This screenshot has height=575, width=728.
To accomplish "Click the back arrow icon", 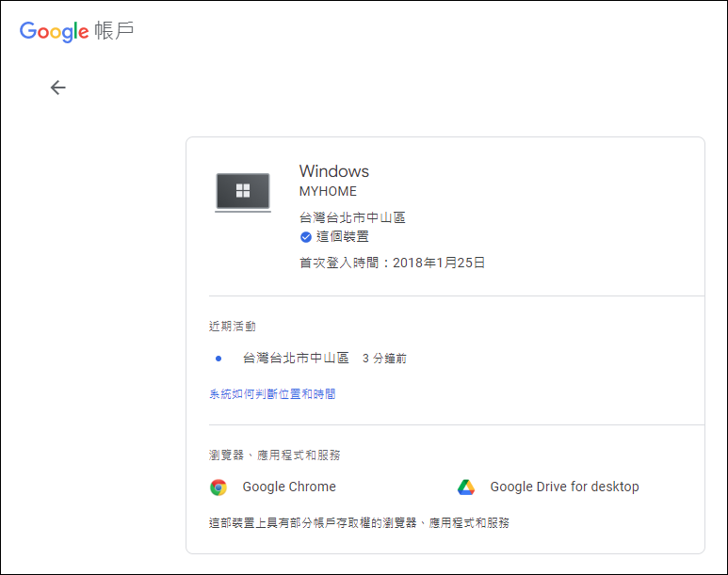I will click(58, 88).
